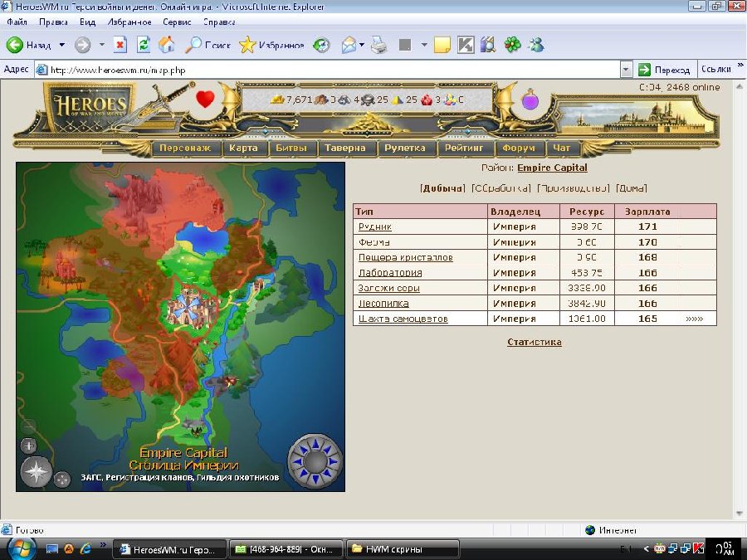Image resolution: width=747 pixels, height=560 pixels.
Task: Open the Чат navigation button
Action: coord(561,149)
